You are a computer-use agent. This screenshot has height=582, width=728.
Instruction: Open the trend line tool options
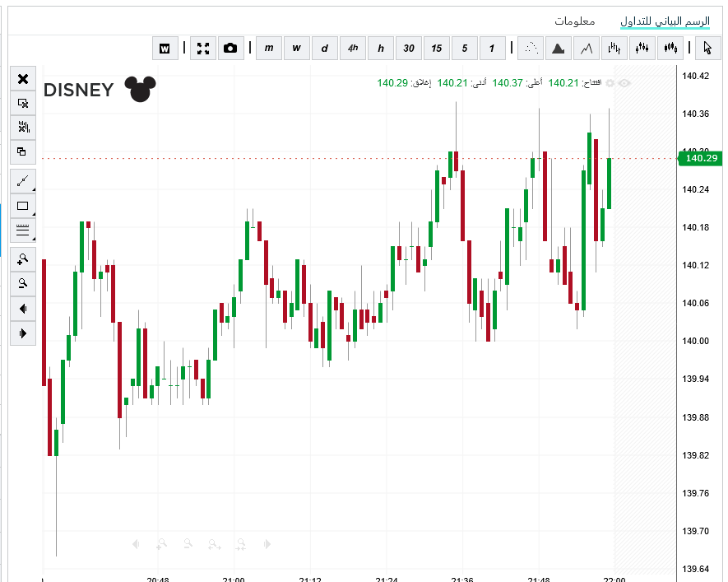pos(23,181)
